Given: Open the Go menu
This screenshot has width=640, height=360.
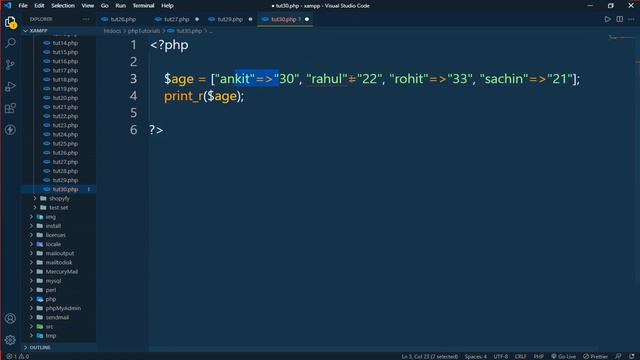Looking at the screenshot, I should 105,6.
